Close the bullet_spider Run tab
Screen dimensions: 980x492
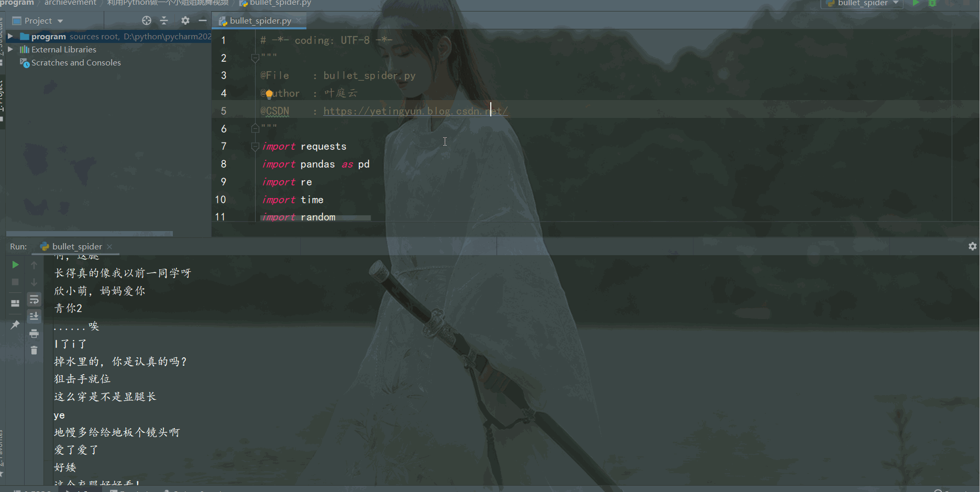pyautogui.click(x=109, y=246)
